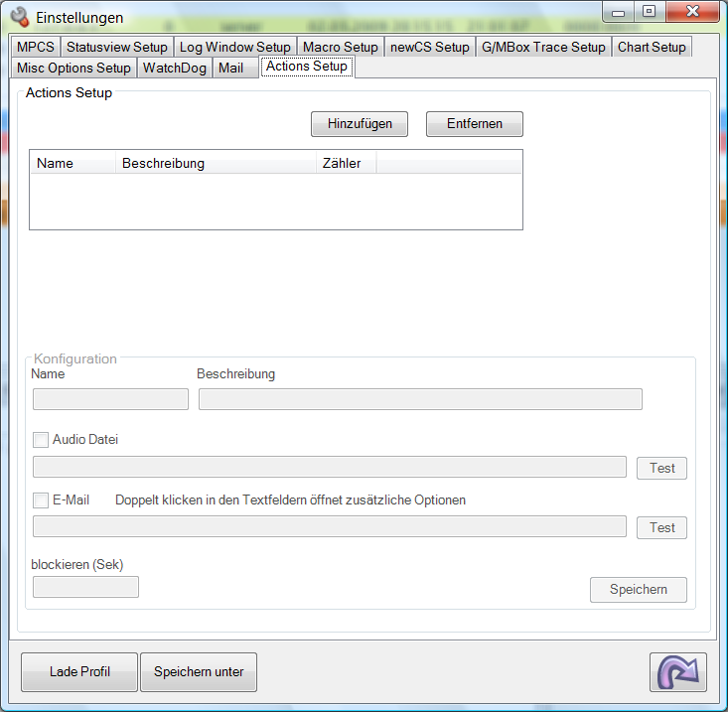Switch to the MPCS tab
Image resolution: width=728 pixels, height=712 pixels.
point(36,47)
